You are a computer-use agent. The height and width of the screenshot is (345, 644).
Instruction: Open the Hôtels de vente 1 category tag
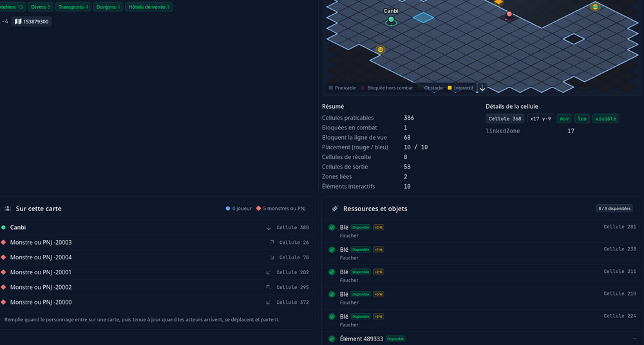(x=149, y=7)
